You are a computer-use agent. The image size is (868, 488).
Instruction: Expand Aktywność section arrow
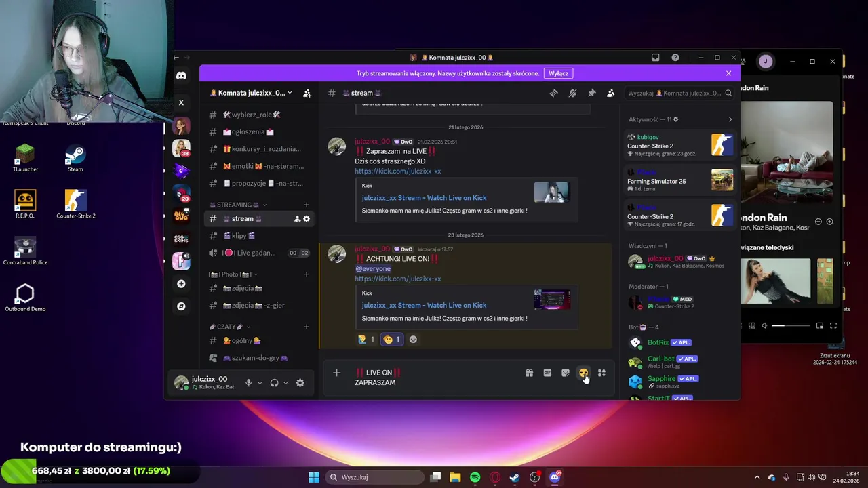click(730, 119)
